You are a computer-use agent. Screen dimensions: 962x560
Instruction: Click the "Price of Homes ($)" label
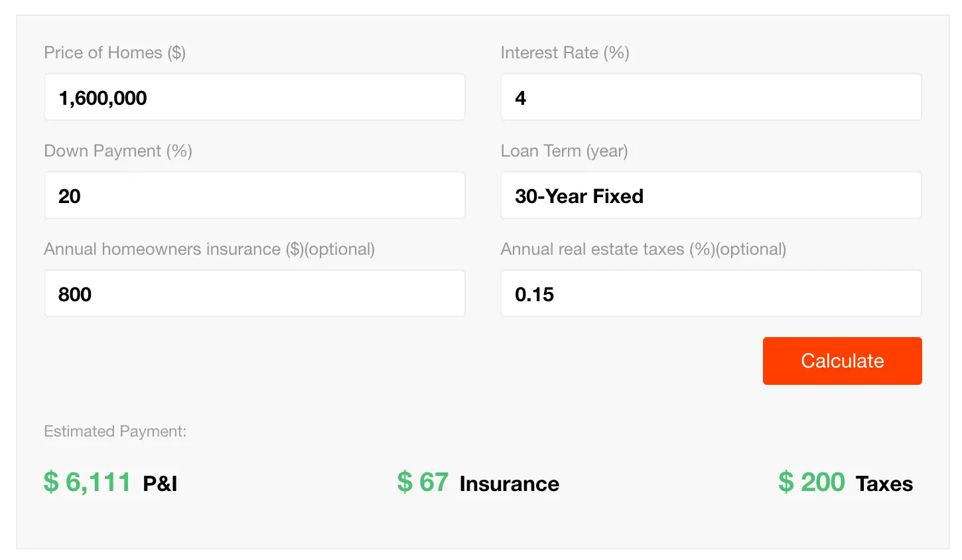point(115,52)
